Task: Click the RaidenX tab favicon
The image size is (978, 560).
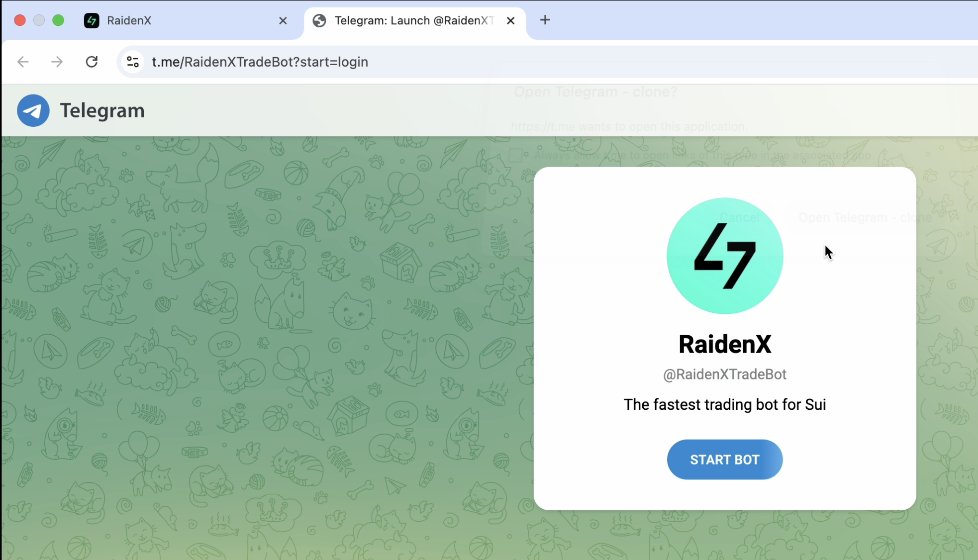Action: coord(92,20)
